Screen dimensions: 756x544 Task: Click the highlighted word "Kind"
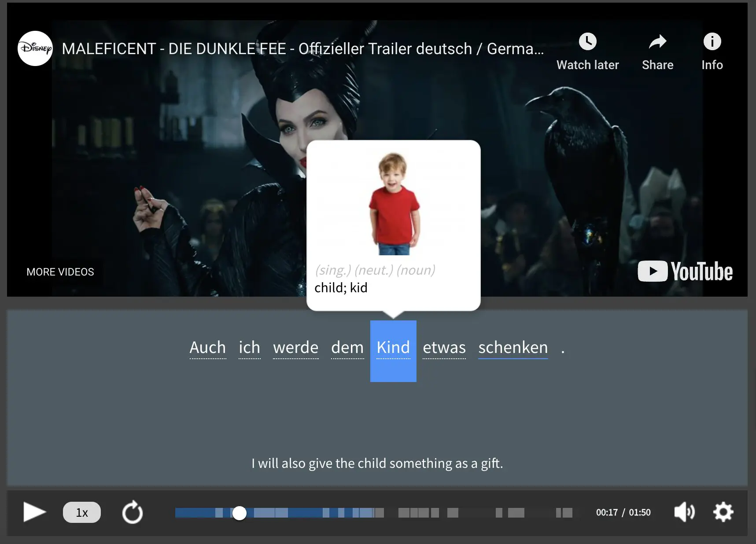393,348
